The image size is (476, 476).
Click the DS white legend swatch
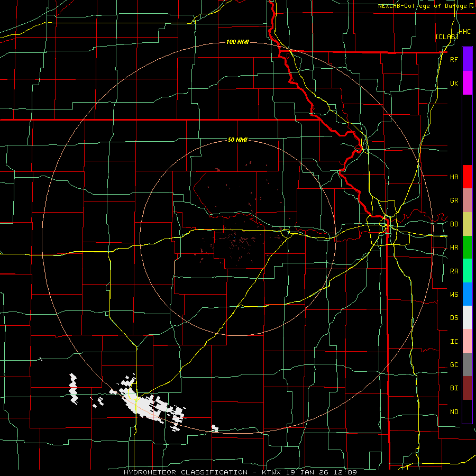pos(467,317)
